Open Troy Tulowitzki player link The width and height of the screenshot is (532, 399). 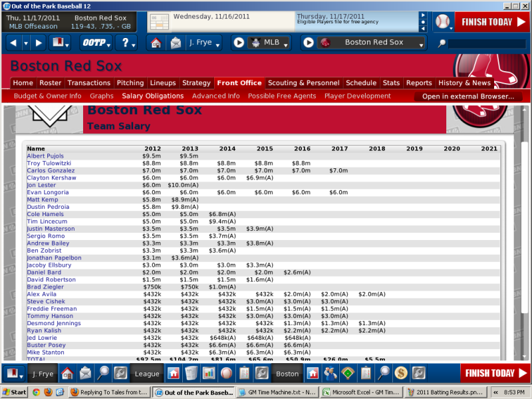click(x=49, y=163)
